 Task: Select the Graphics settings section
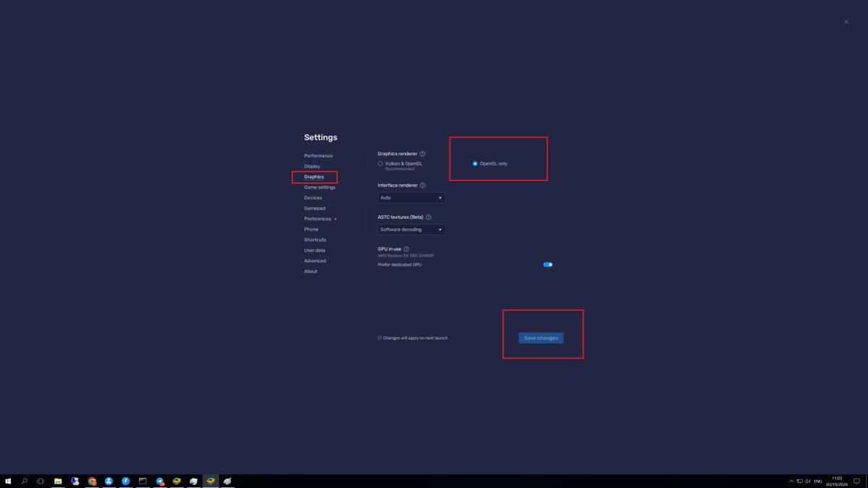(x=314, y=176)
